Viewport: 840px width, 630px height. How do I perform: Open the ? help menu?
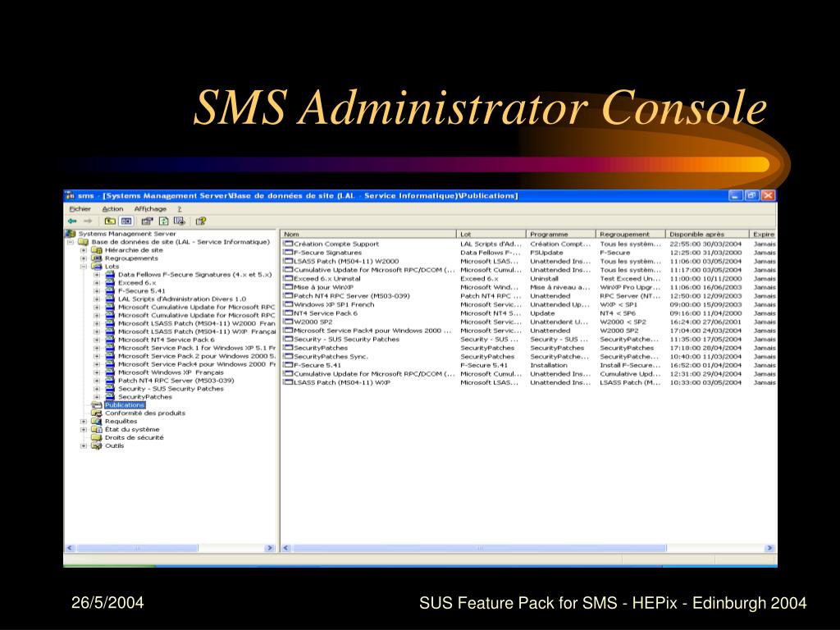click(x=180, y=209)
